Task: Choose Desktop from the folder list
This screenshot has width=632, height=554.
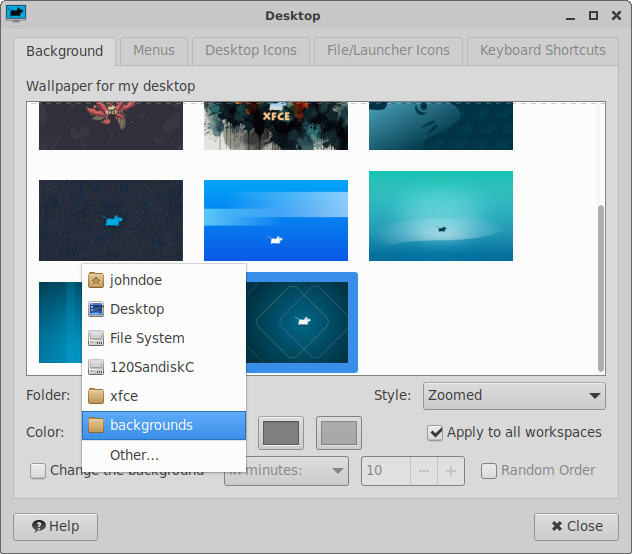Action: click(x=164, y=309)
